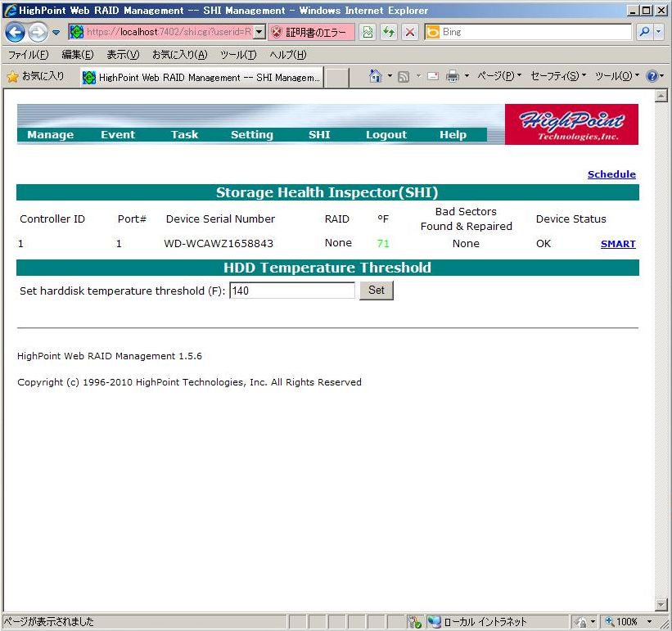Image resolution: width=672 pixels, height=631 pixels.
Task: Click the お気に入り favorites star button
Action: coord(35,77)
